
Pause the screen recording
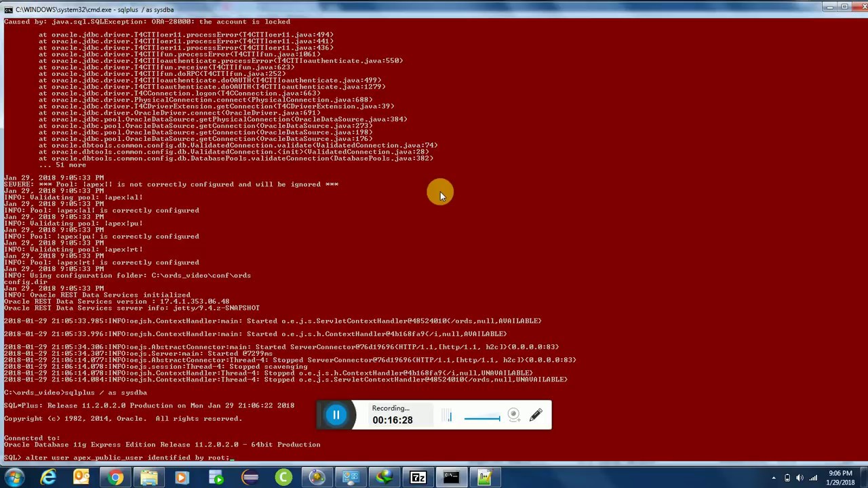tap(336, 415)
